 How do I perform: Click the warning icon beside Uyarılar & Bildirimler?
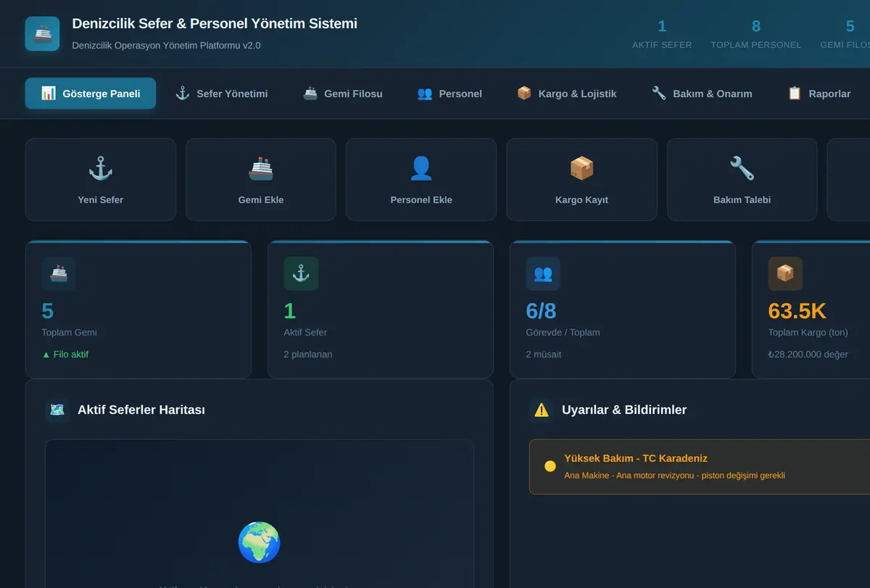pyautogui.click(x=542, y=410)
